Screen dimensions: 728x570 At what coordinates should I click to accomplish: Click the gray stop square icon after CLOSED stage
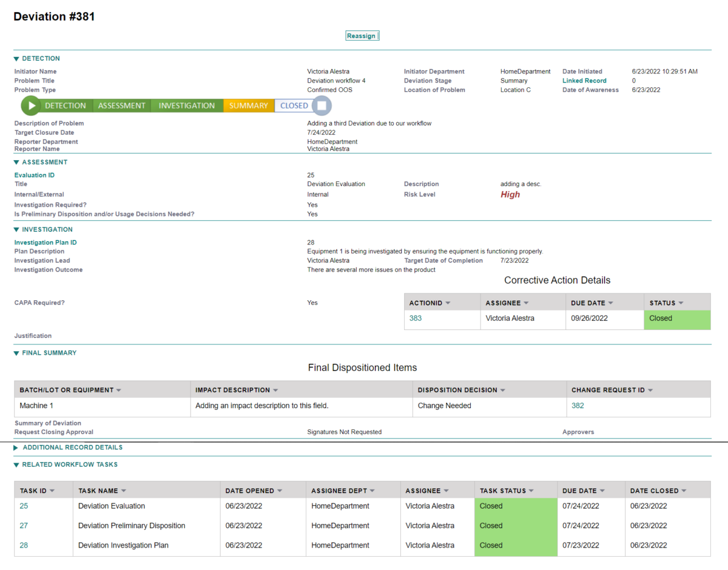tap(322, 105)
